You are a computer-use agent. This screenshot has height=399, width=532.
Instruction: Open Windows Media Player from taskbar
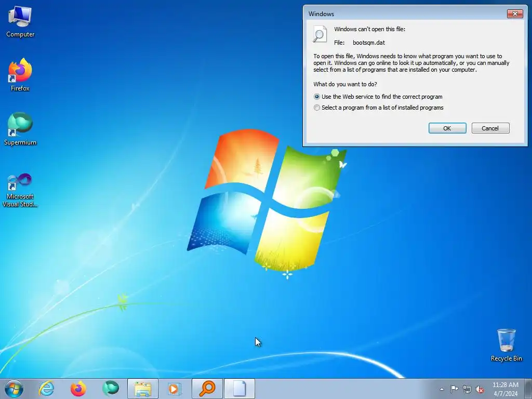point(175,389)
